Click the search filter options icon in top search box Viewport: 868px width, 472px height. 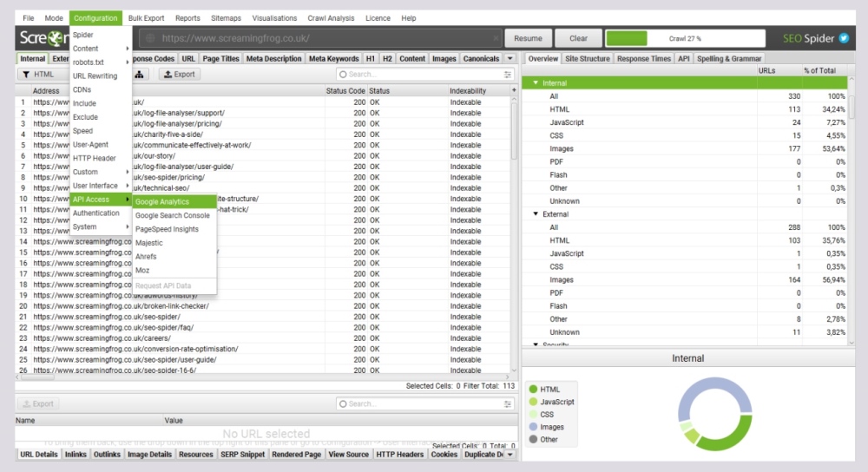coord(508,75)
